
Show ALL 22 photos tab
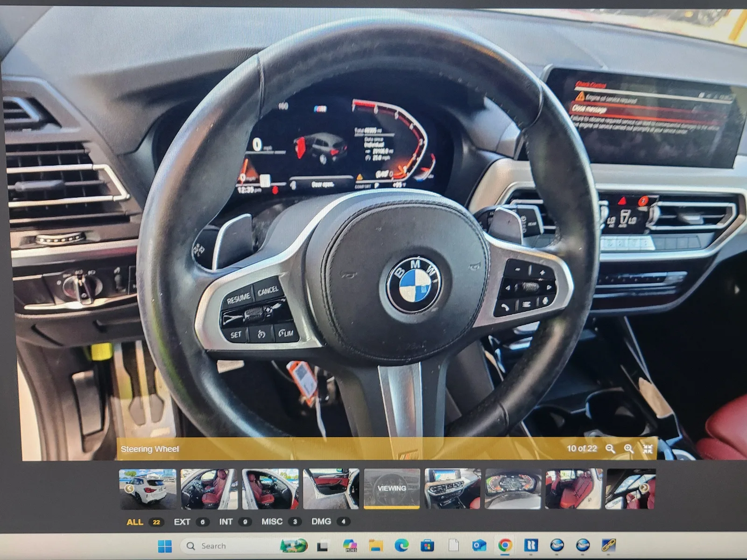pyautogui.click(x=145, y=522)
